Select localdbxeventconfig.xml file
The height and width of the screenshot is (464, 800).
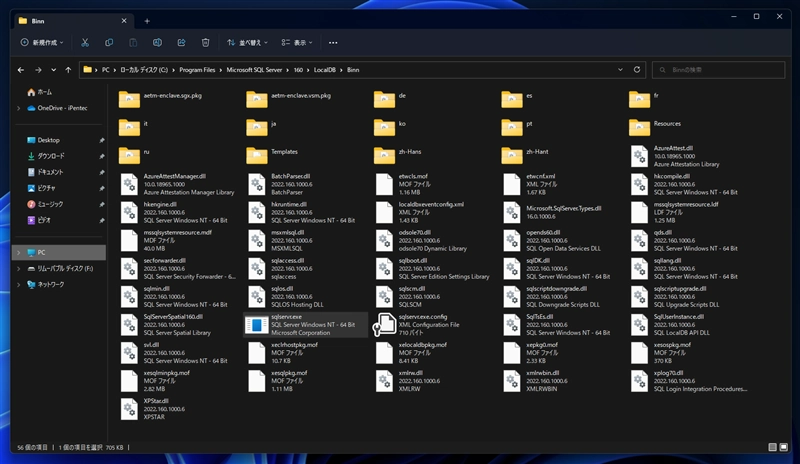coord(420,212)
